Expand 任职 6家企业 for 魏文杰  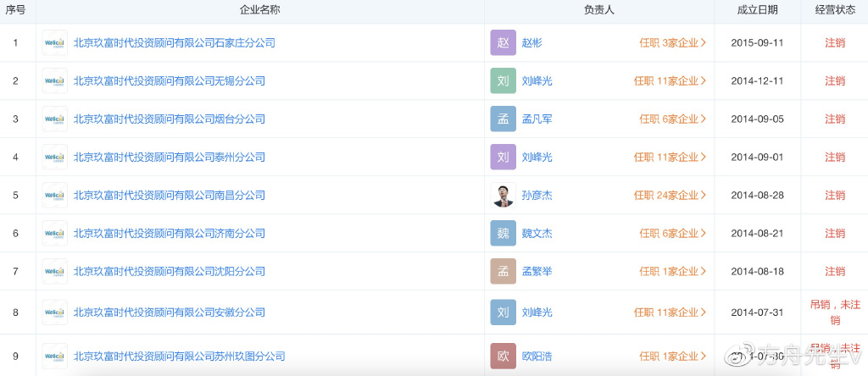point(672,234)
